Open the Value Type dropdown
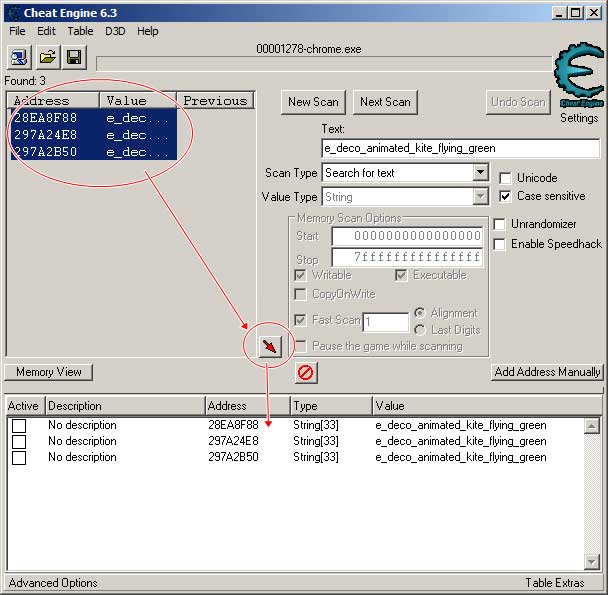This screenshot has width=608, height=595. [x=480, y=197]
